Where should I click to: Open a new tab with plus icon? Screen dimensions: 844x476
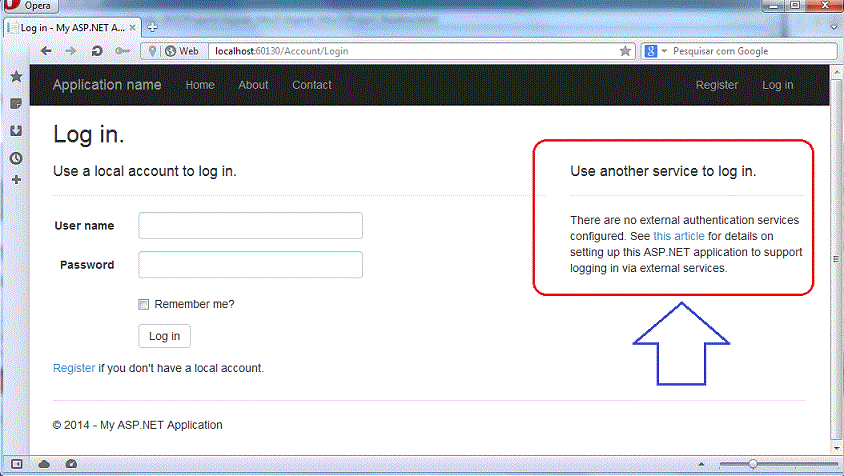[153, 27]
